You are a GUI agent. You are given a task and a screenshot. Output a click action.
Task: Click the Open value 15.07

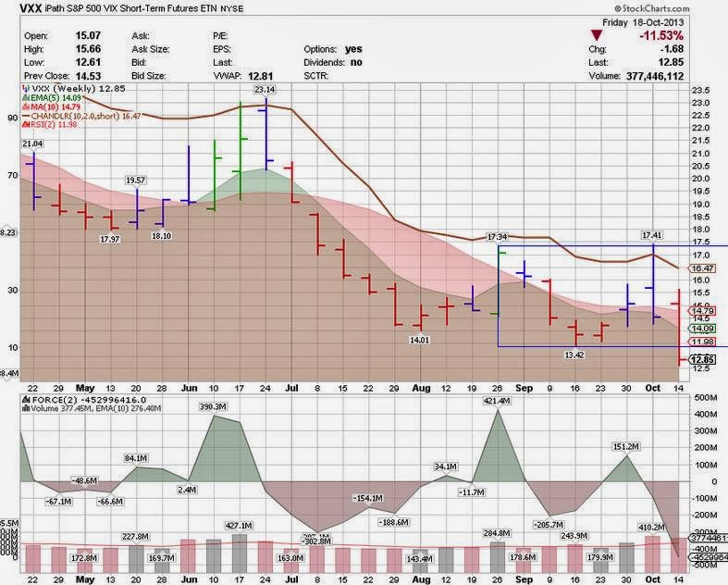88,35
